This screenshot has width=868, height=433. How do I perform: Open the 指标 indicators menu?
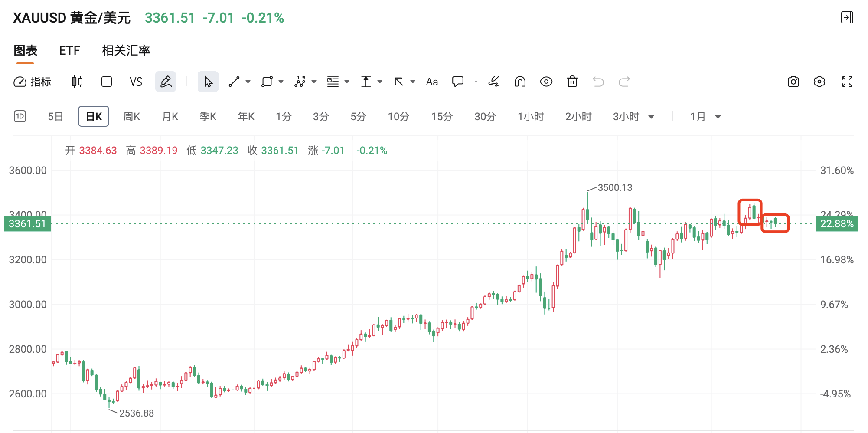coord(33,82)
